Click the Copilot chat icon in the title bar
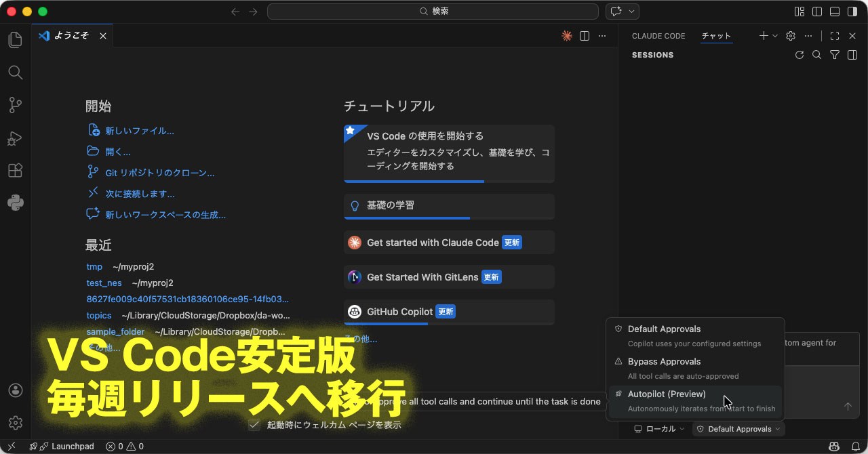 (616, 12)
